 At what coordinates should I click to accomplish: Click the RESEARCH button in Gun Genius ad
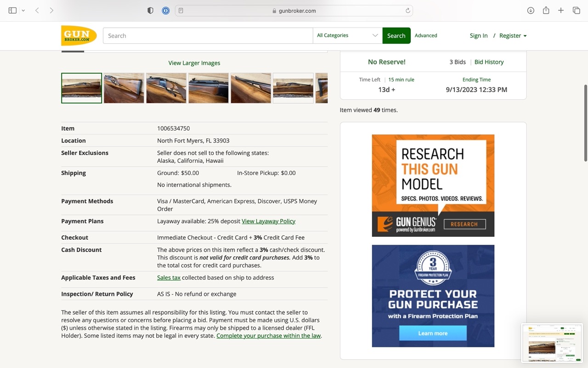click(x=464, y=224)
